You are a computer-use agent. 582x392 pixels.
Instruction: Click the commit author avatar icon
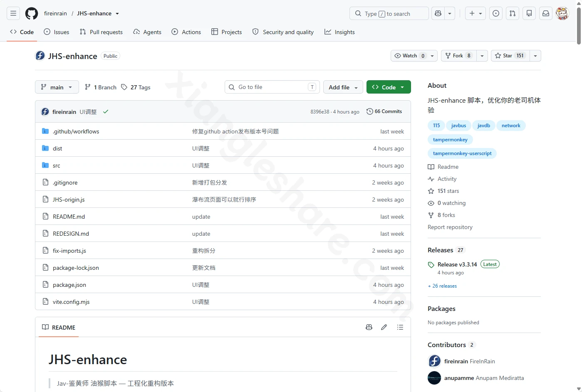point(45,111)
